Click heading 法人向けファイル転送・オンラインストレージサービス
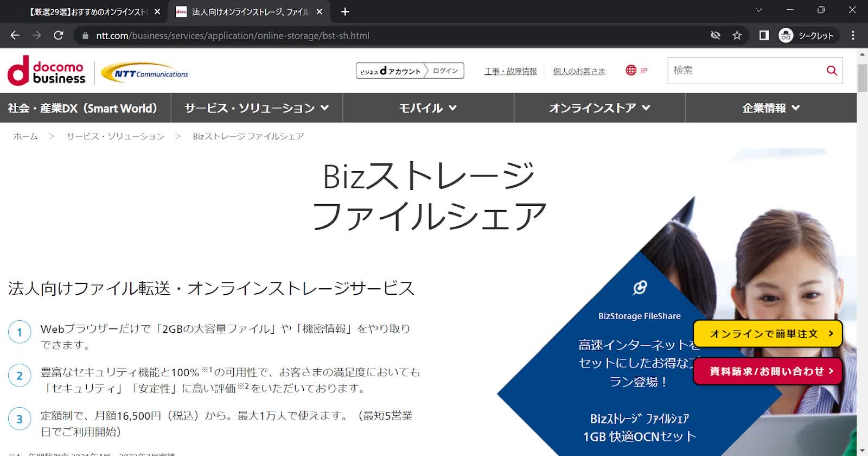 click(x=212, y=288)
